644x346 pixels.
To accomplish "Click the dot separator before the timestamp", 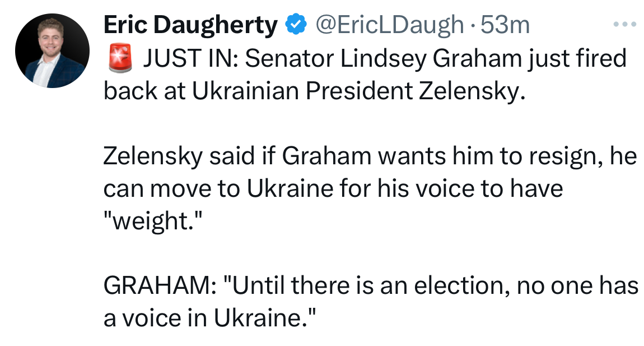I will (472, 25).
